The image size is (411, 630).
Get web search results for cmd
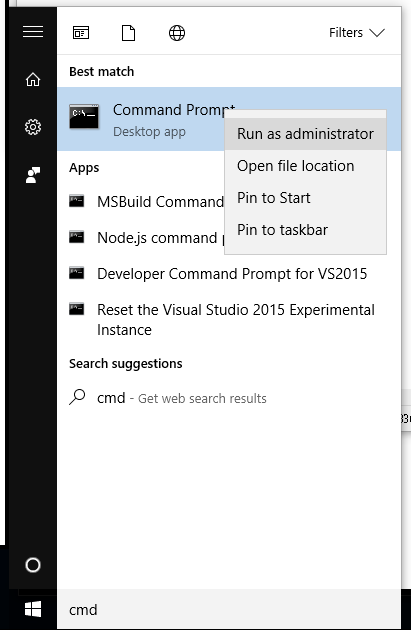click(x=229, y=398)
